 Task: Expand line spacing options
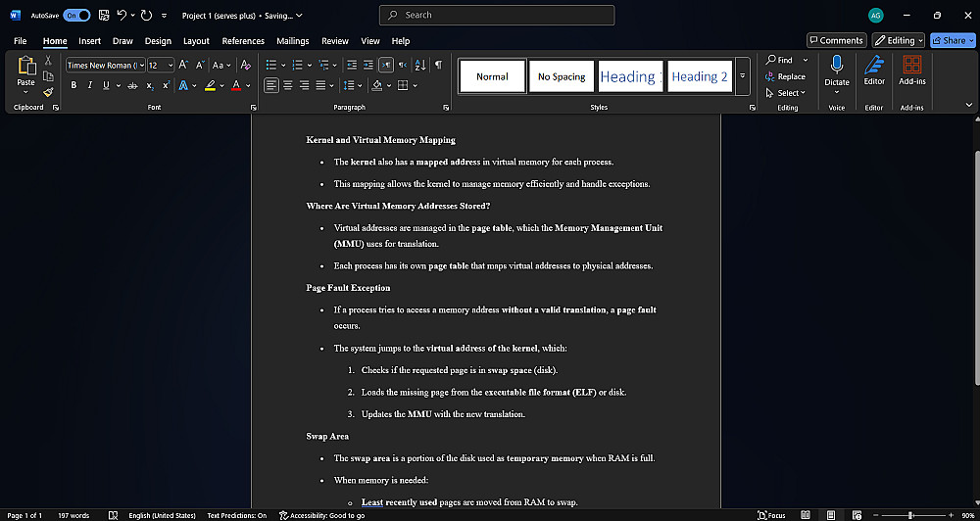(x=361, y=85)
